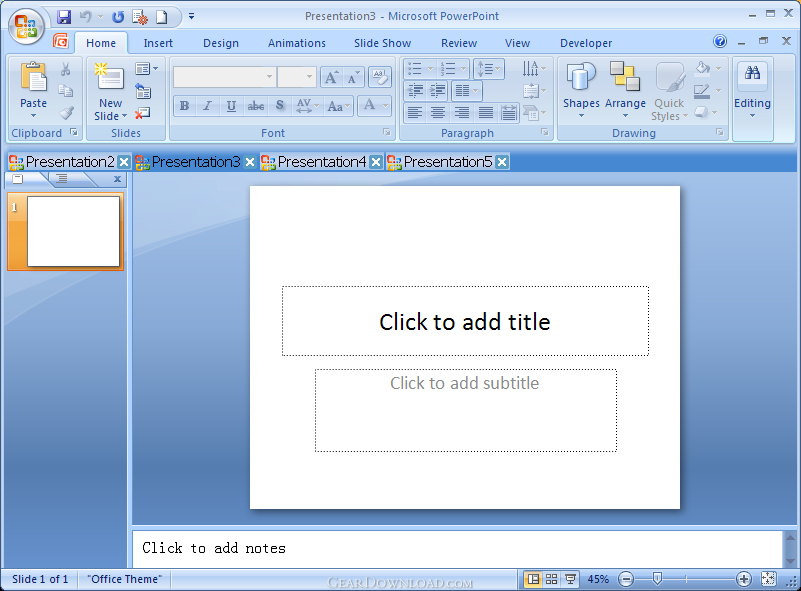The image size is (801, 591).
Task: Open the Line Spacing dropdown
Action: [x=489, y=68]
